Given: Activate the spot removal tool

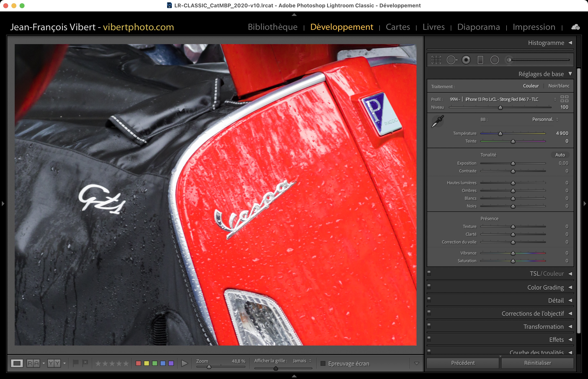Looking at the screenshot, I should coord(451,60).
